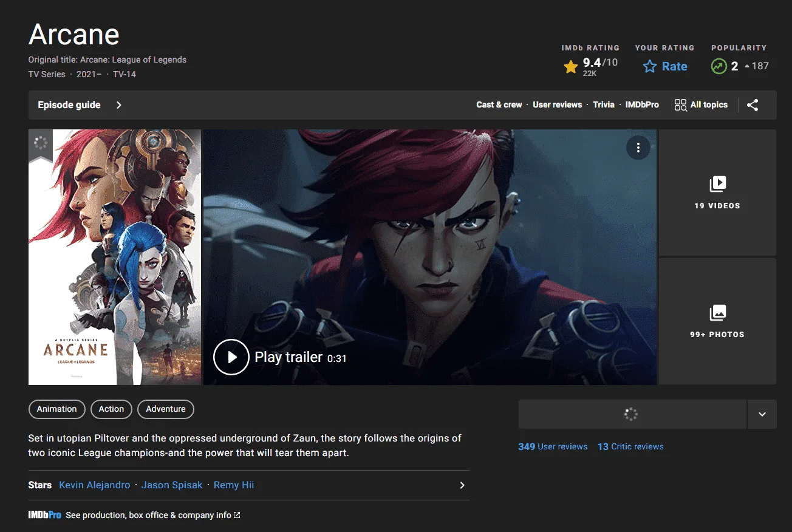
Task: Open Remy Hii's page
Action: 234,485
